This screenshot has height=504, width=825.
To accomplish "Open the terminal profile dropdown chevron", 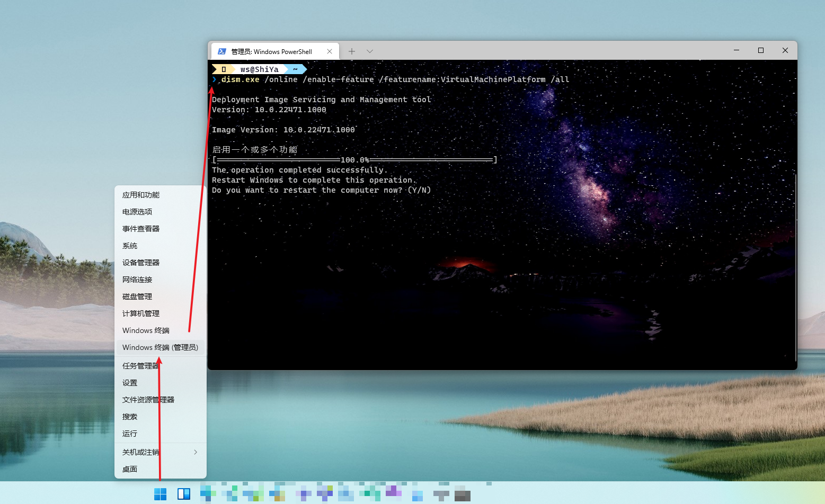I will point(370,51).
